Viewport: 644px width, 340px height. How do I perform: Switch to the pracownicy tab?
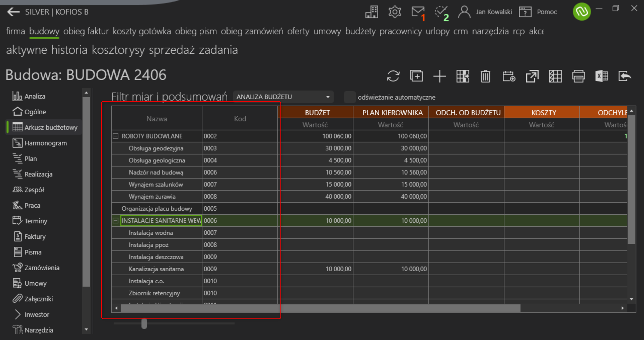tap(400, 31)
